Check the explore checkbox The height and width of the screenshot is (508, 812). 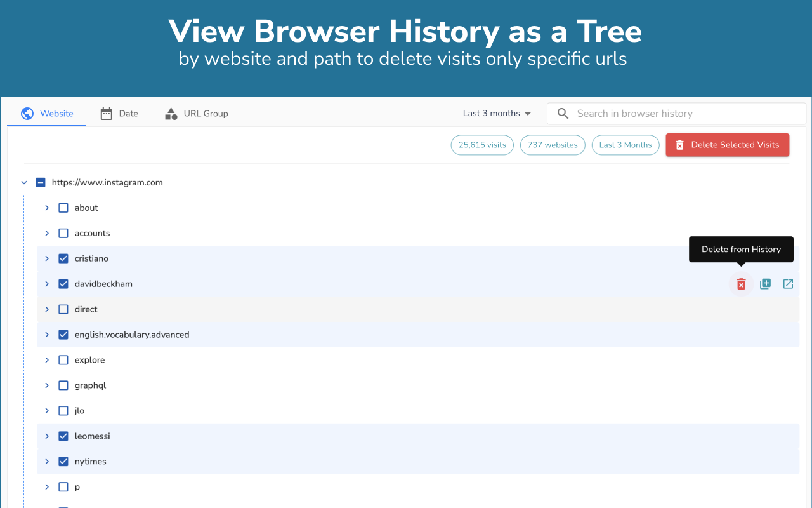point(63,360)
